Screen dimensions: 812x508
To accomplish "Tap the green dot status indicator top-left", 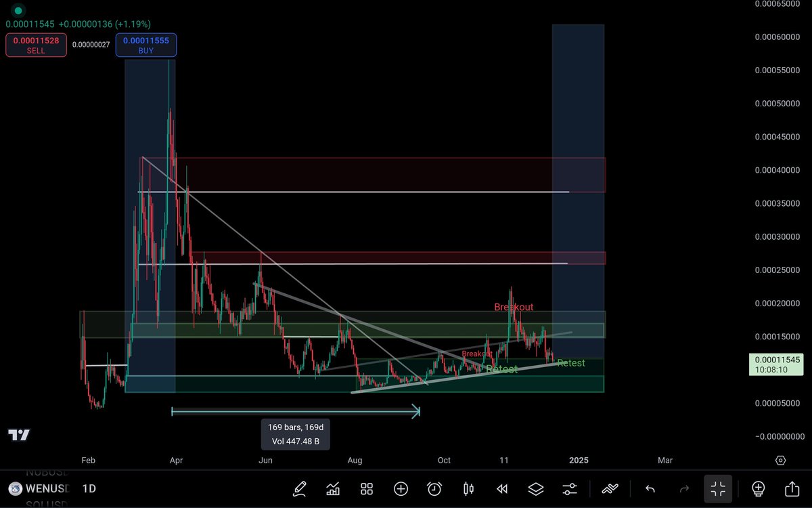I will click(x=17, y=11).
